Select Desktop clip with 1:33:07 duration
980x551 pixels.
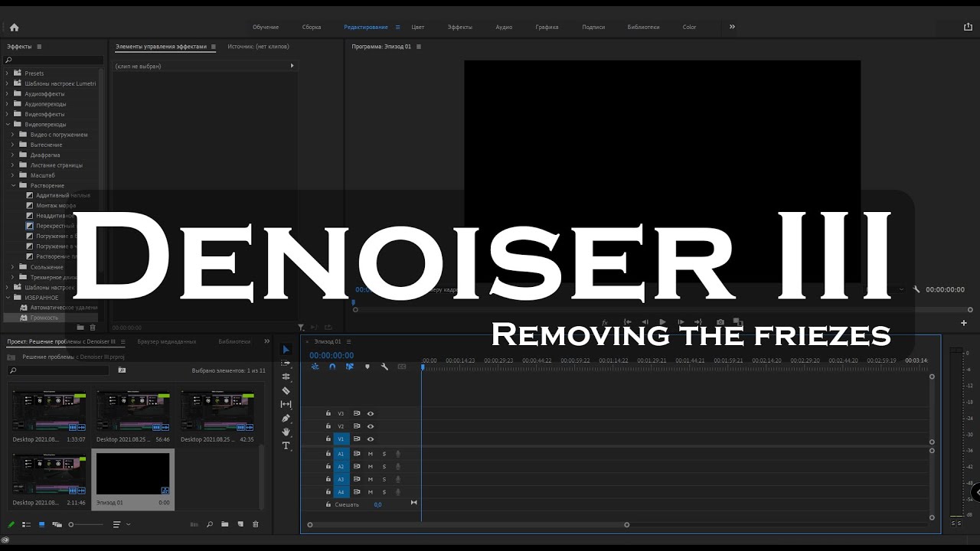point(49,412)
